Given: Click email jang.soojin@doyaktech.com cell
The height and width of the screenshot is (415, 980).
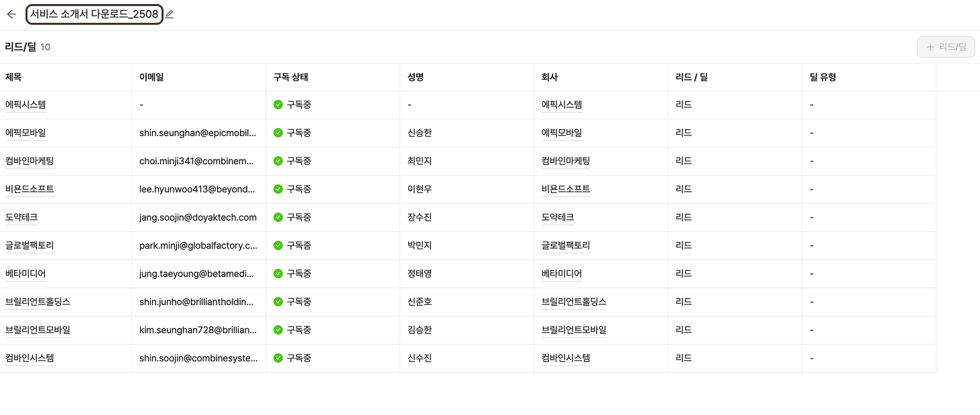Looking at the screenshot, I should tap(198, 217).
